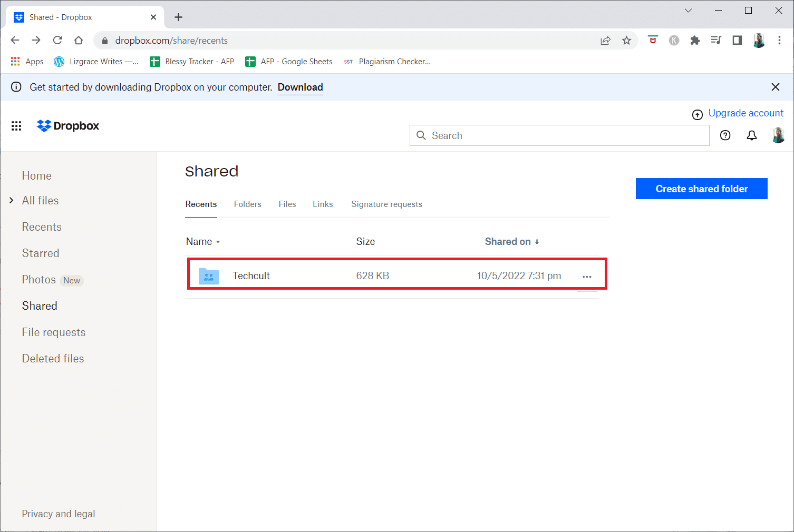Click the gray K extension icon
This screenshot has height=532, width=794.
point(674,41)
